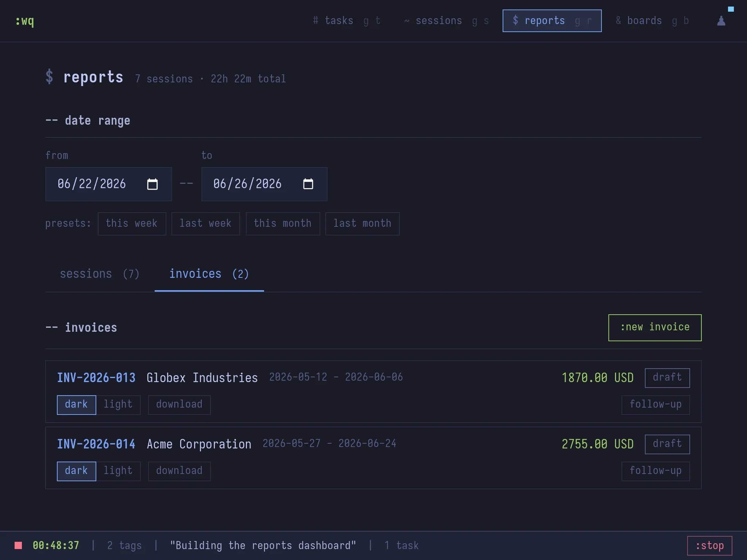Go to the tasks nav item
This screenshot has height=560, width=747.
tap(347, 21)
